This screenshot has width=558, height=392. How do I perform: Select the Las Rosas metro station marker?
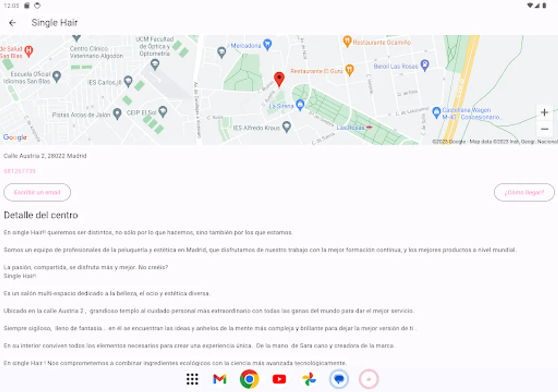point(369,127)
